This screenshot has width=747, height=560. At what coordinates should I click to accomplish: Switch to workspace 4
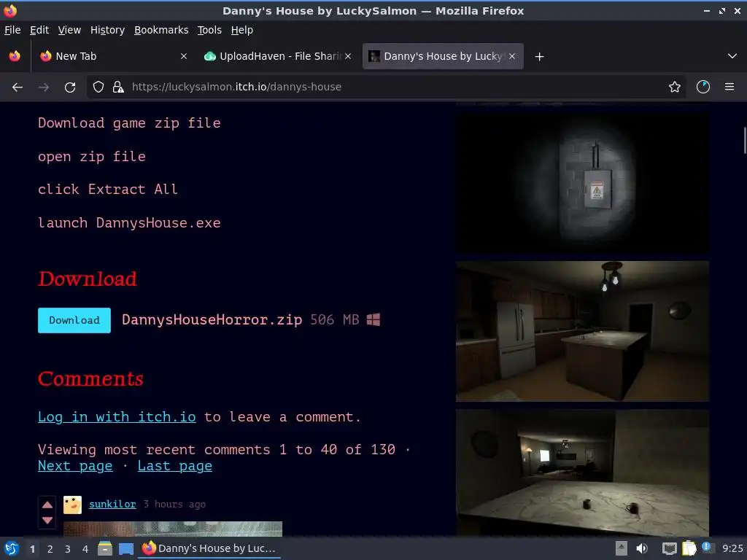[x=85, y=549]
